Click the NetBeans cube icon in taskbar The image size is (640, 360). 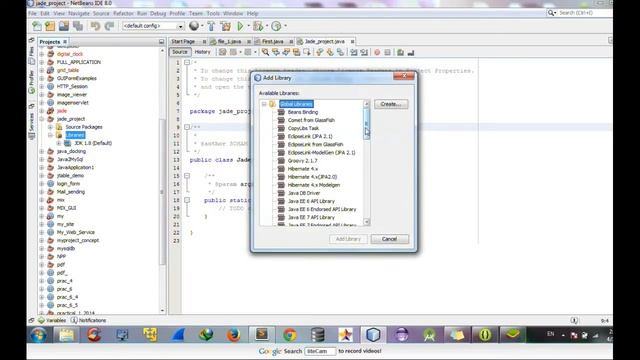point(373,335)
